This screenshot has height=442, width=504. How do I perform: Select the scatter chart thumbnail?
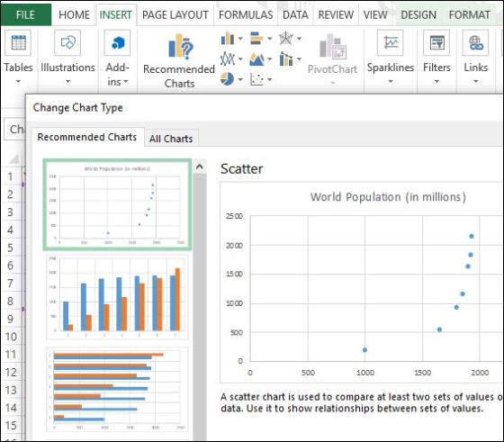pos(117,204)
